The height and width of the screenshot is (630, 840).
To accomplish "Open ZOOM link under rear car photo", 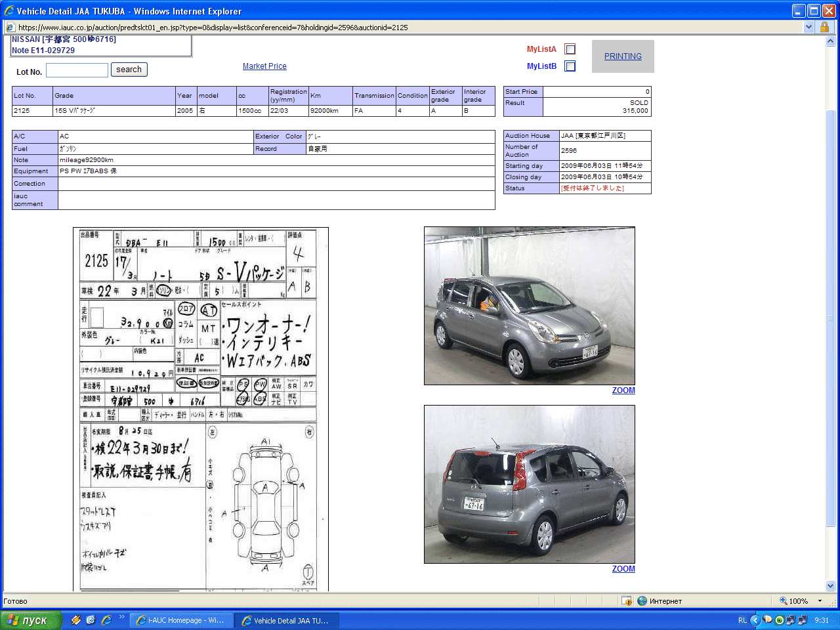I will tap(623, 569).
